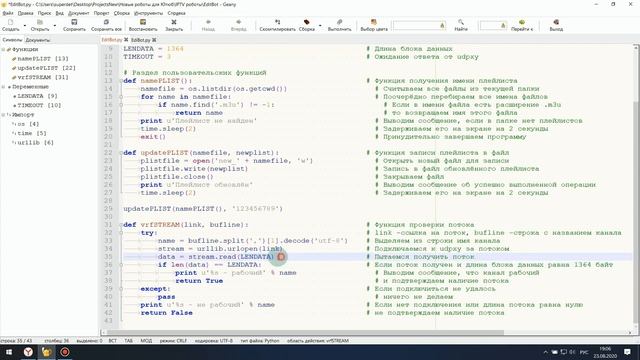Click the Сохранить (Save) toolbar icon
The image size is (640, 360).
click(74, 22)
